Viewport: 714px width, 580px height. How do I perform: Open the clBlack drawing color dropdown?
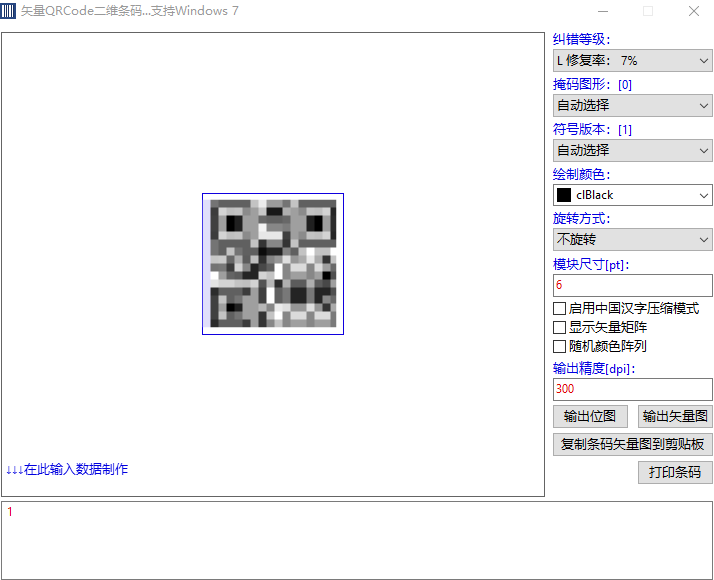[x=632, y=195]
